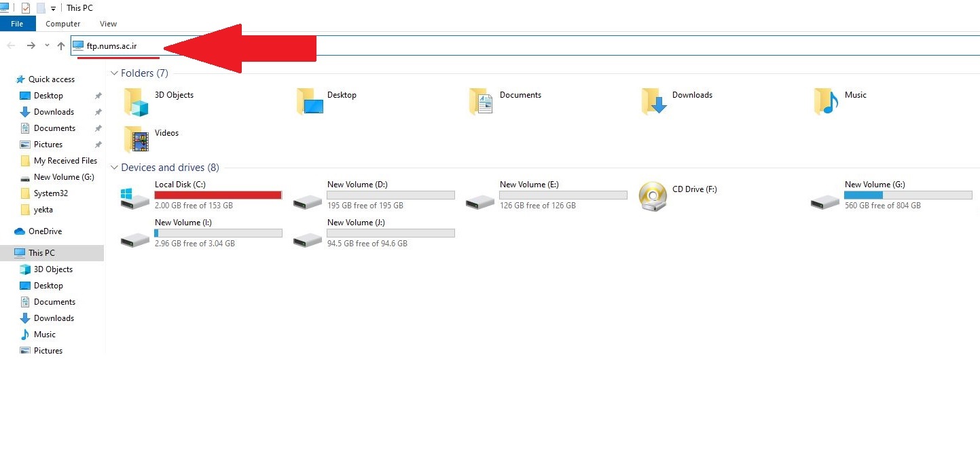The width and height of the screenshot is (980, 475).
Task: Open the Videos folder icon
Action: [136, 140]
